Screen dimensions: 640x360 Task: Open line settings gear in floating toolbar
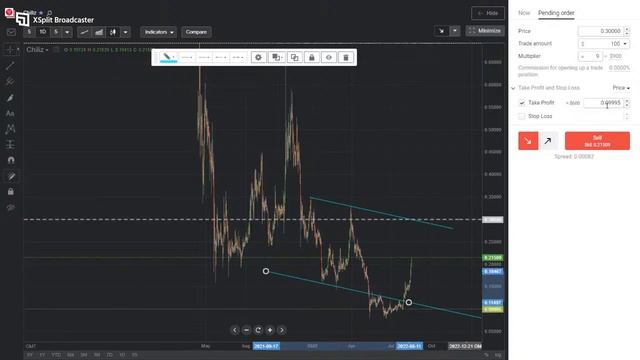point(258,58)
